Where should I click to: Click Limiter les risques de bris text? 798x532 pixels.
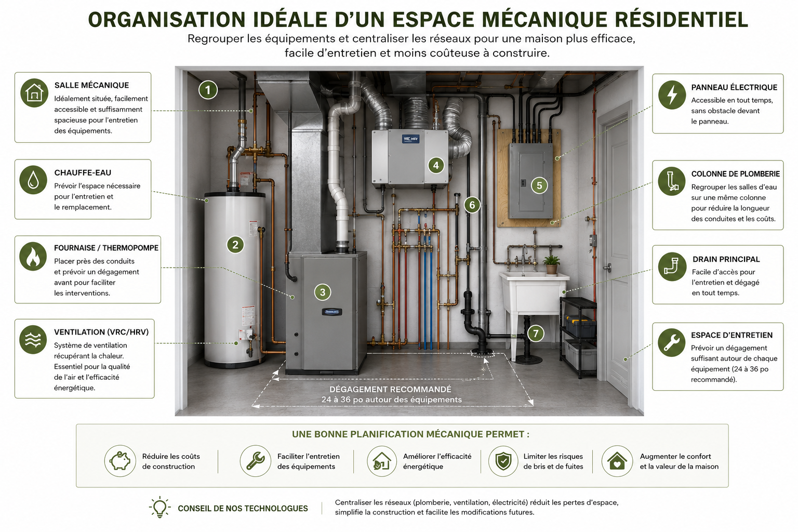pyautogui.click(x=553, y=461)
